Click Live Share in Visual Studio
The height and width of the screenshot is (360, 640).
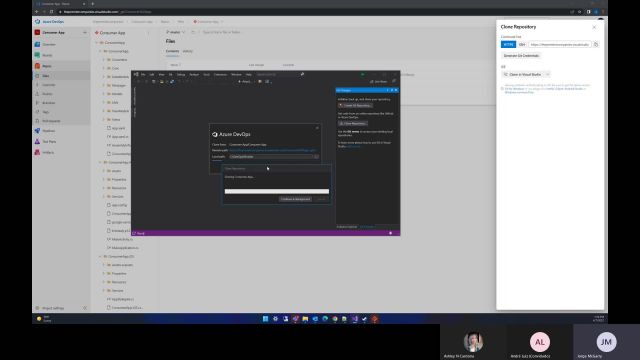tap(378, 82)
